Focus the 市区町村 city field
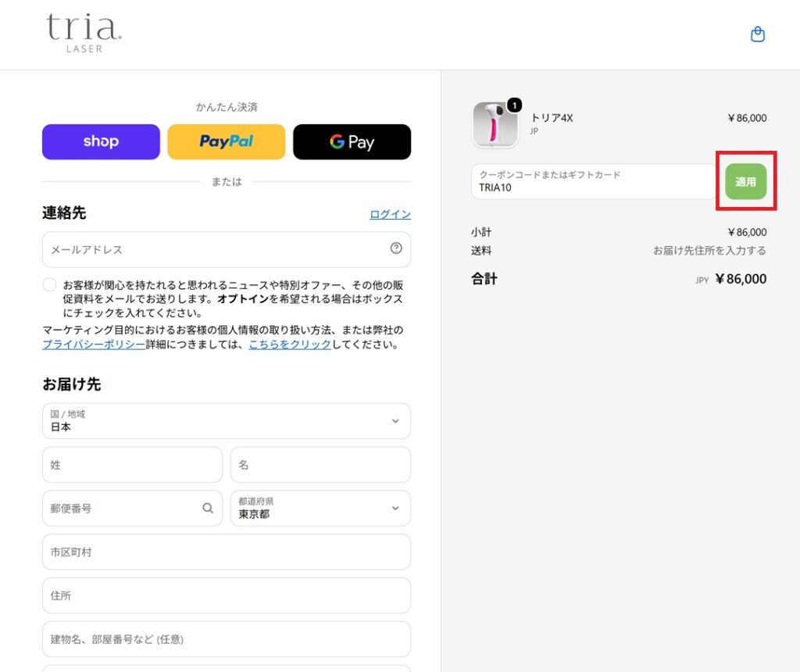 [x=227, y=552]
